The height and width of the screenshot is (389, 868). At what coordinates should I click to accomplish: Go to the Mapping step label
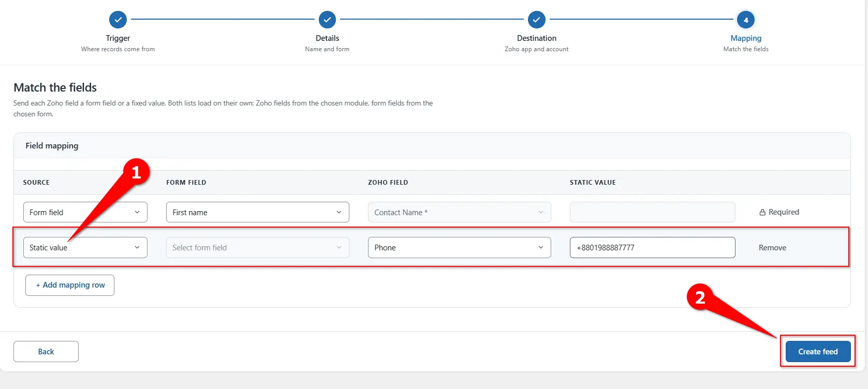click(x=746, y=38)
